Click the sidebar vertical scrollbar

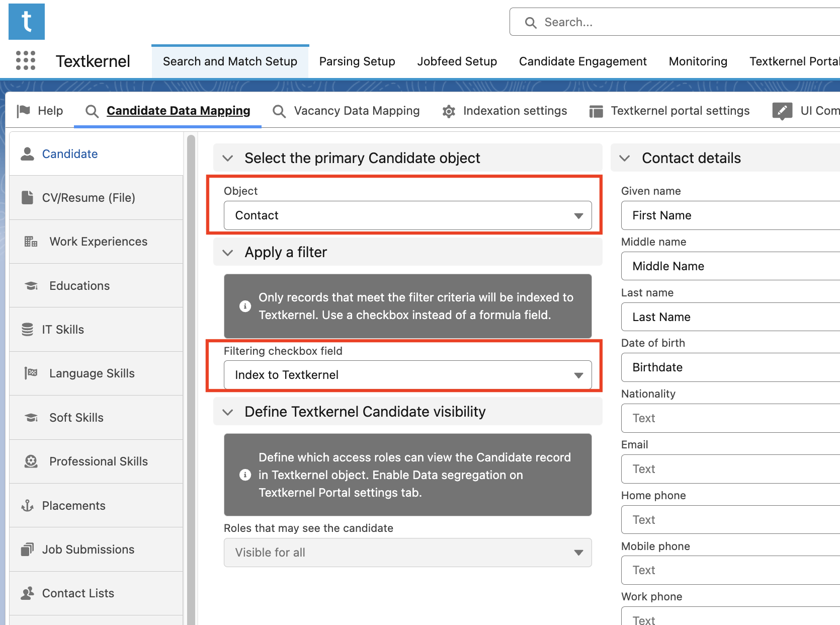pos(191,380)
